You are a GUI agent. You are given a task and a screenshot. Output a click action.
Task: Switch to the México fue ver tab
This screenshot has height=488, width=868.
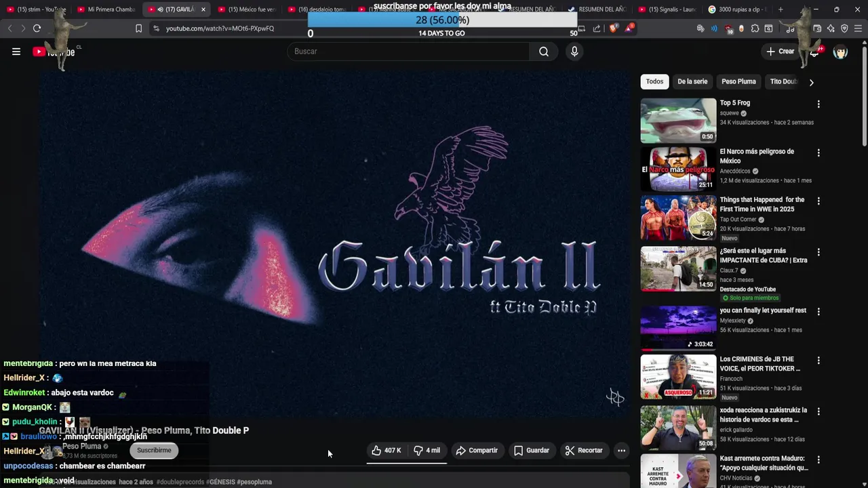pos(247,9)
